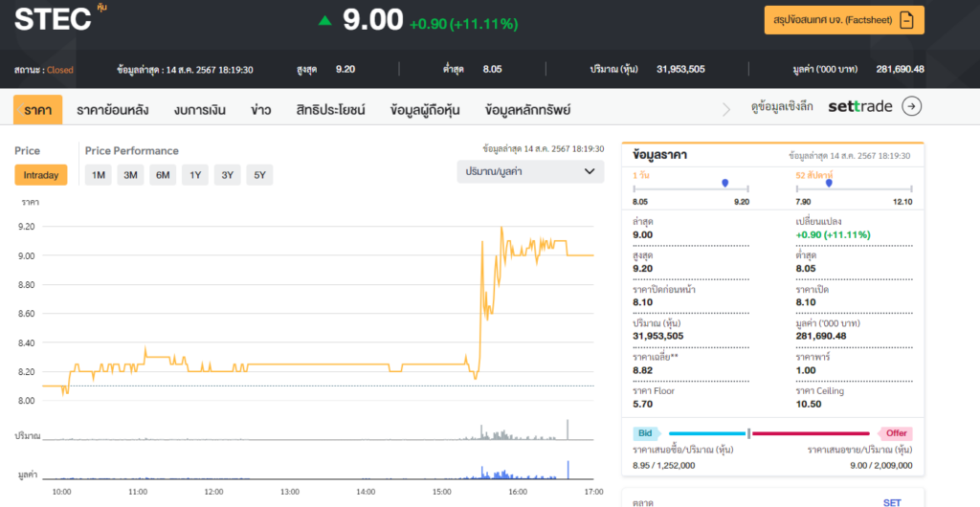Viewport: 980px width, 507px height.
Task: Open the ข่าว tab
Action: [x=260, y=111]
